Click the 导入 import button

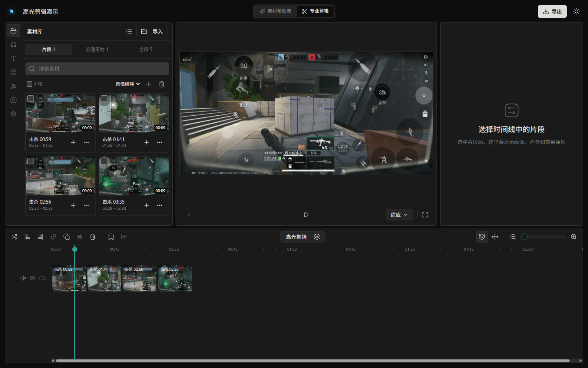point(152,31)
